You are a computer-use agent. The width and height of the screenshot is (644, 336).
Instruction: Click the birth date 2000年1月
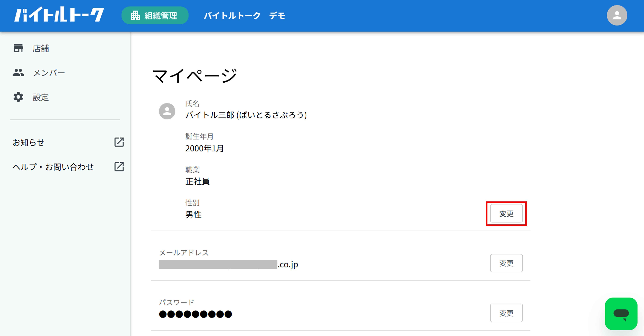point(205,148)
